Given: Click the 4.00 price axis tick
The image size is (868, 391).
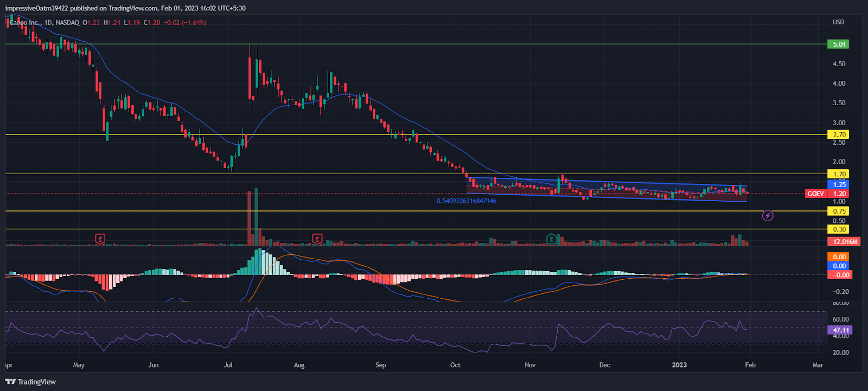Looking at the screenshot, I should pyautogui.click(x=839, y=84).
